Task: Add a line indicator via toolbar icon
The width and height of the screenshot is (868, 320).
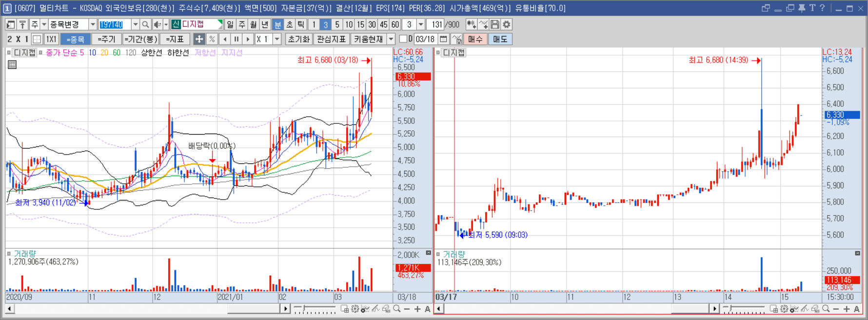Action: pyautogui.click(x=483, y=24)
